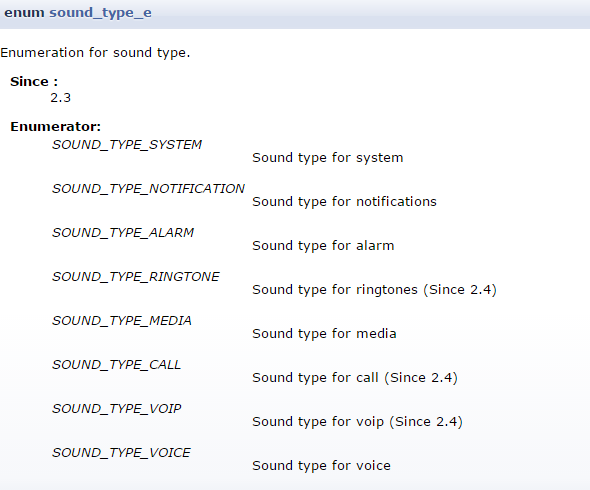Select SOUND_TYPE_ALARM enumerator name

tap(123, 233)
